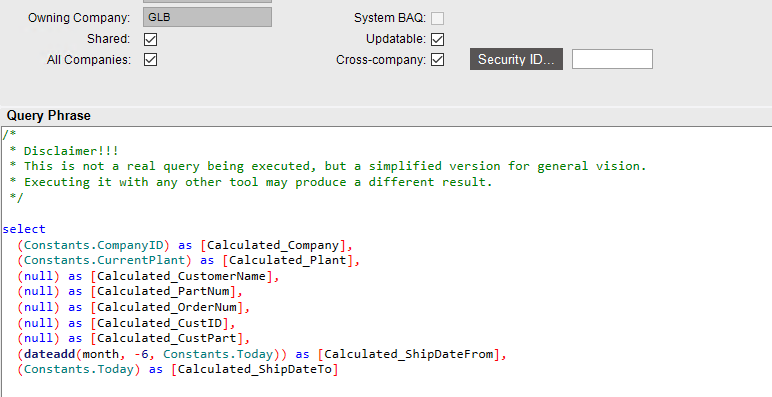The height and width of the screenshot is (397, 772).
Task: Toggle the Shared checkbox
Action: click(x=150, y=39)
